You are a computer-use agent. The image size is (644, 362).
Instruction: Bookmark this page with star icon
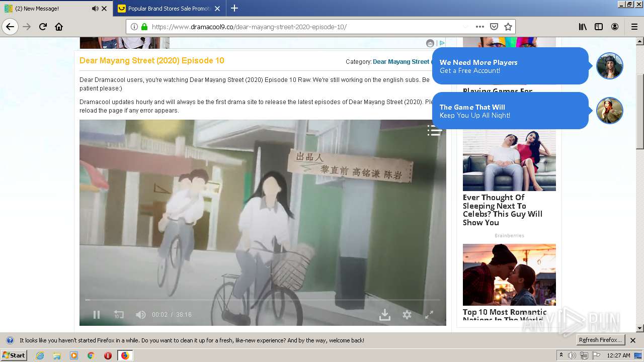point(508,27)
